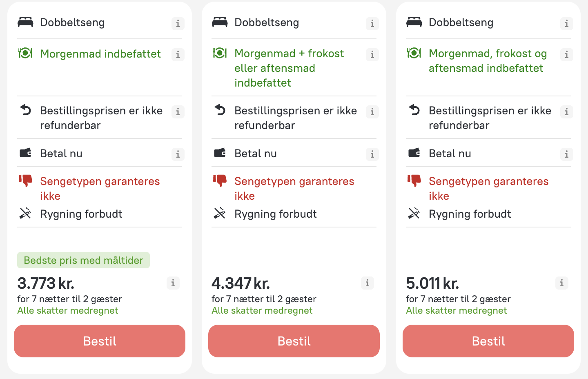Click Dobbeltseng info icon in first card
The width and height of the screenshot is (588, 379).
click(178, 24)
